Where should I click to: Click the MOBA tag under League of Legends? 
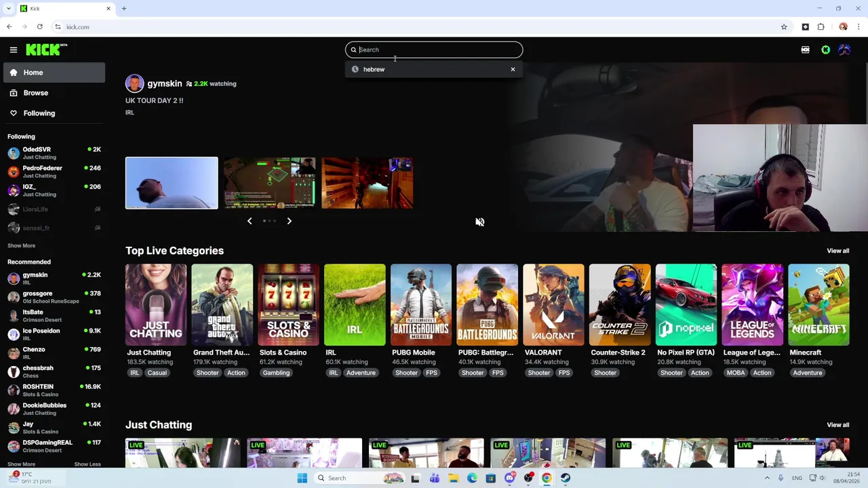(736, 373)
